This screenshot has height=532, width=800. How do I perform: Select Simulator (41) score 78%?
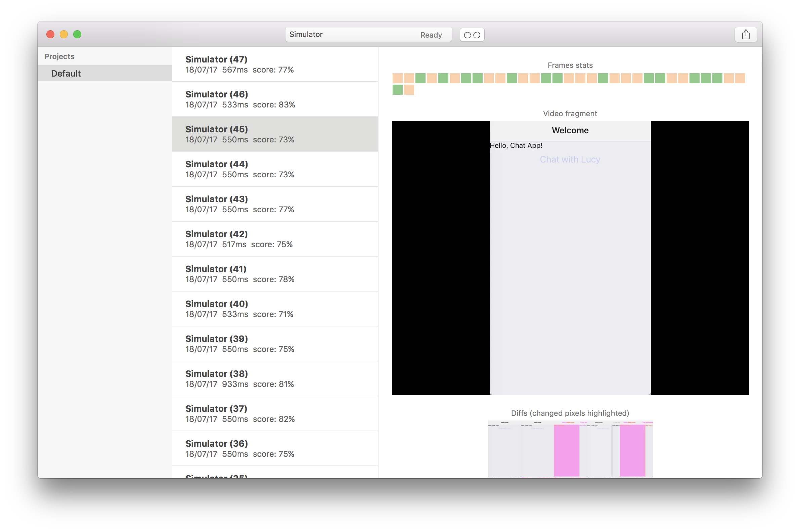[275, 274]
